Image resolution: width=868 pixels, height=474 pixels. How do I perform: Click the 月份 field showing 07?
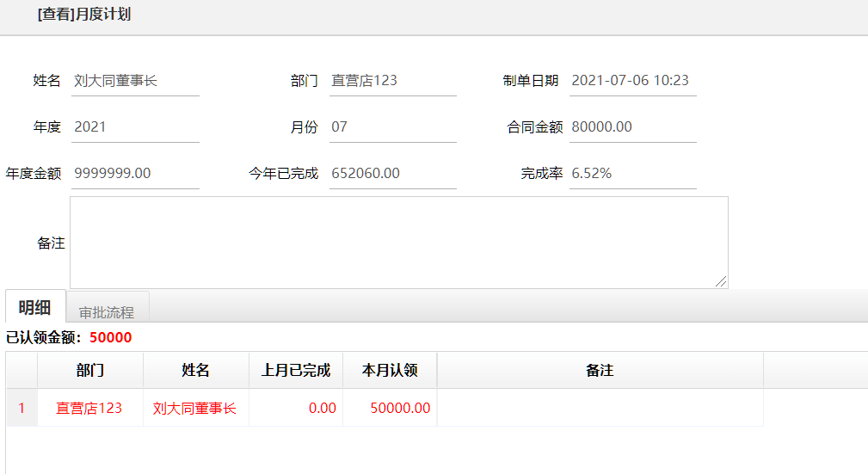point(392,127)
